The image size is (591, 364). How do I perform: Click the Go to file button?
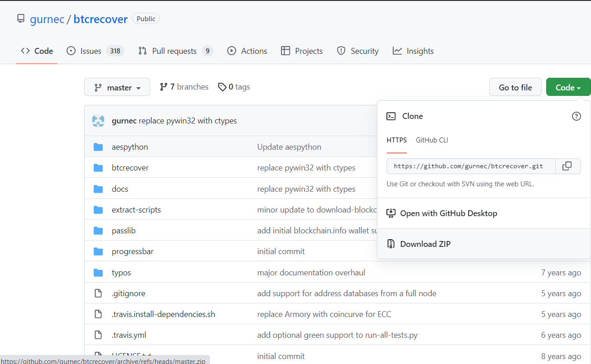point(515,87)
